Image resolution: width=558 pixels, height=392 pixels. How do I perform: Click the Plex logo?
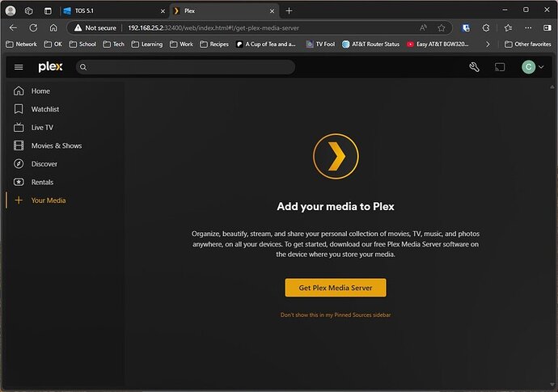tap(50, 67)
